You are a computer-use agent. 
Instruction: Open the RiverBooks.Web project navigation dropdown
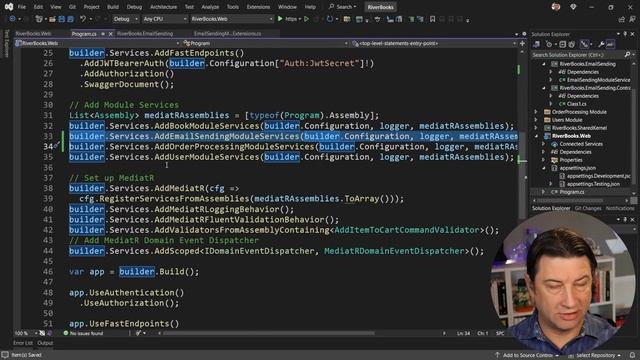tap(97, 43)
